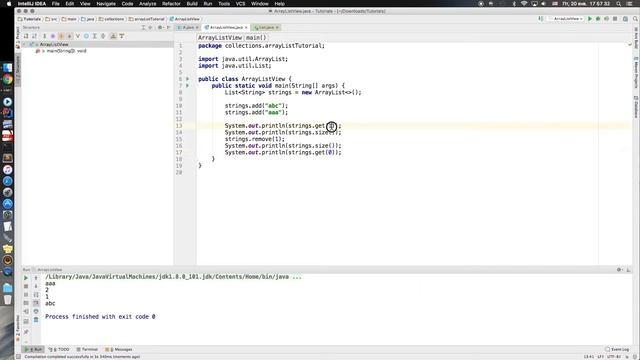Sort Structure by visibility
The height and width of the screenshot is (360, 640).
tap(26, 36)
